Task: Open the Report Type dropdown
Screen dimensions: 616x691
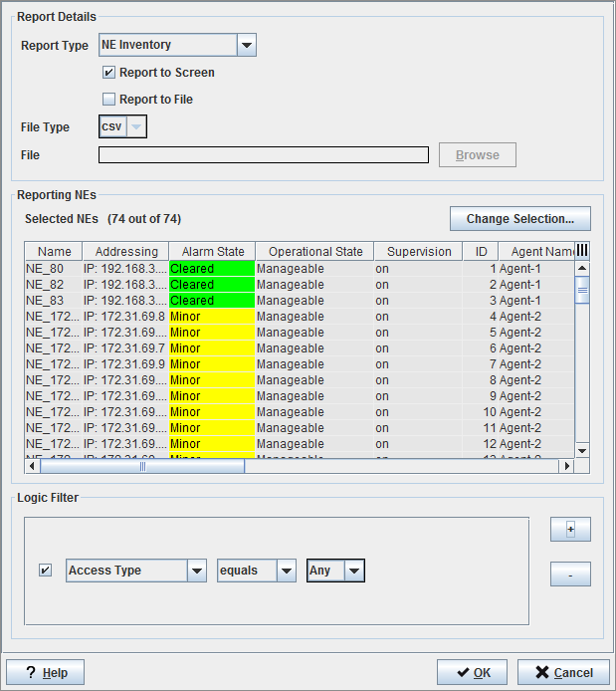Action: point(247,45)
